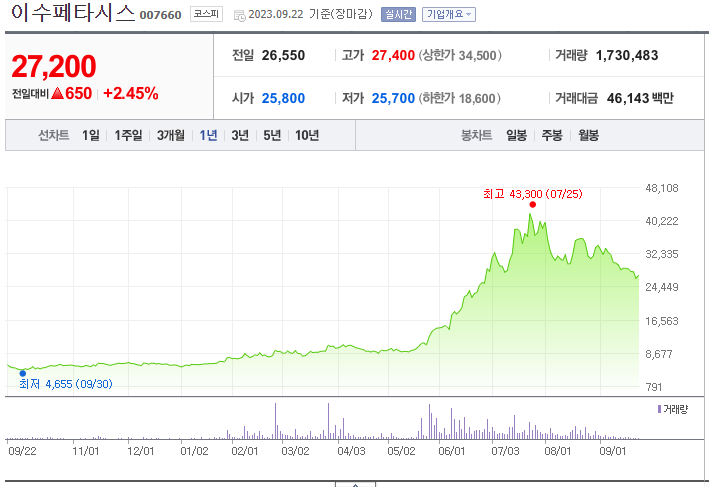Image resolution: width=709 pixels, height=487 pixels.
Task: Click the 시가 value 25,800
Action: tap(283, 98)
